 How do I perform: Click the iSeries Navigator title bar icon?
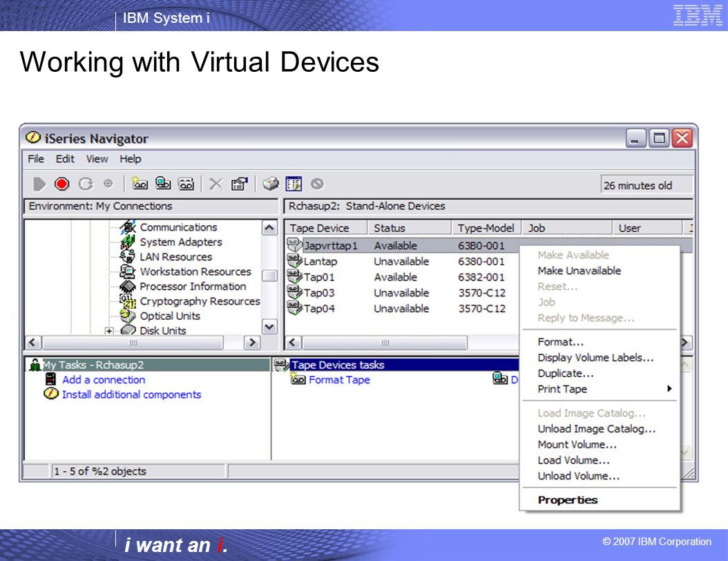(33, 137)
